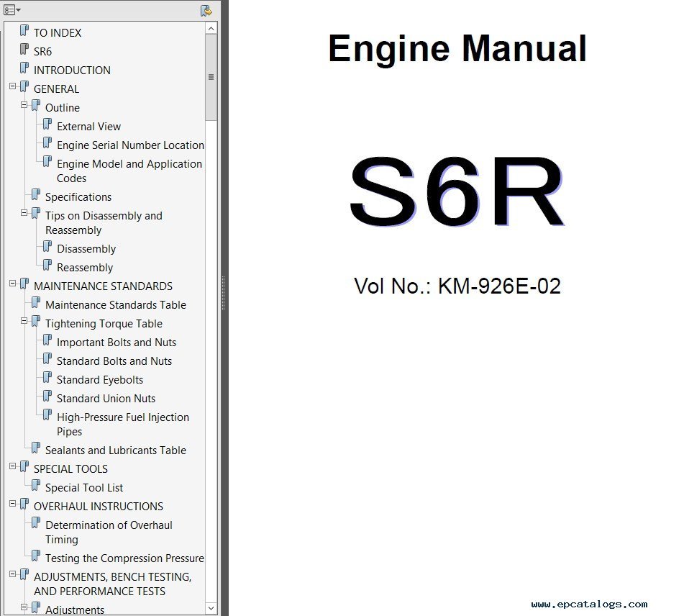Open the TO INDEX bookmark
This screenshot has width=684, height=616.
[58, 33]
